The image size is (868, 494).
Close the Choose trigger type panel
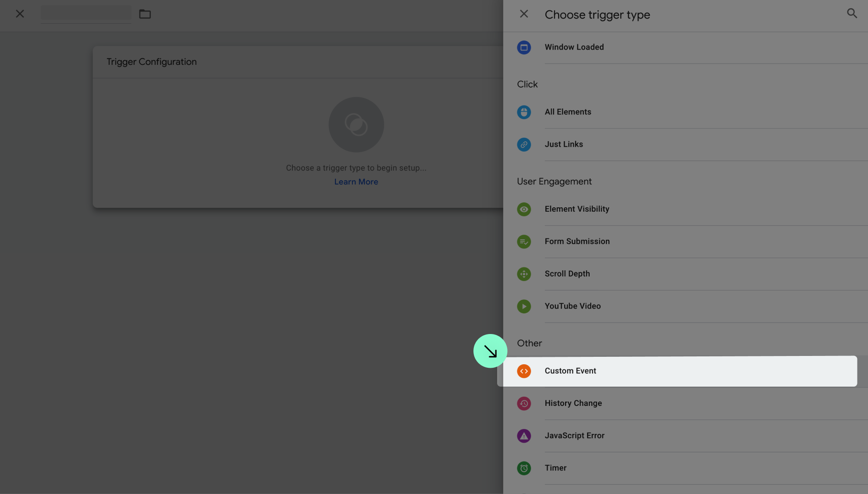click(x=524, y=14)
